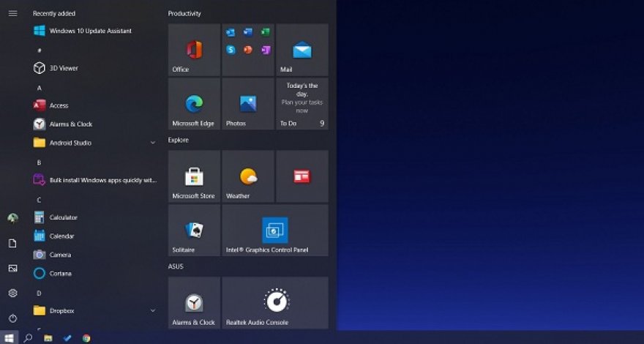Viewport: 644px width, 344px height.
Task: Expand the Android Studio folder chevron
Action: point(153,143)
